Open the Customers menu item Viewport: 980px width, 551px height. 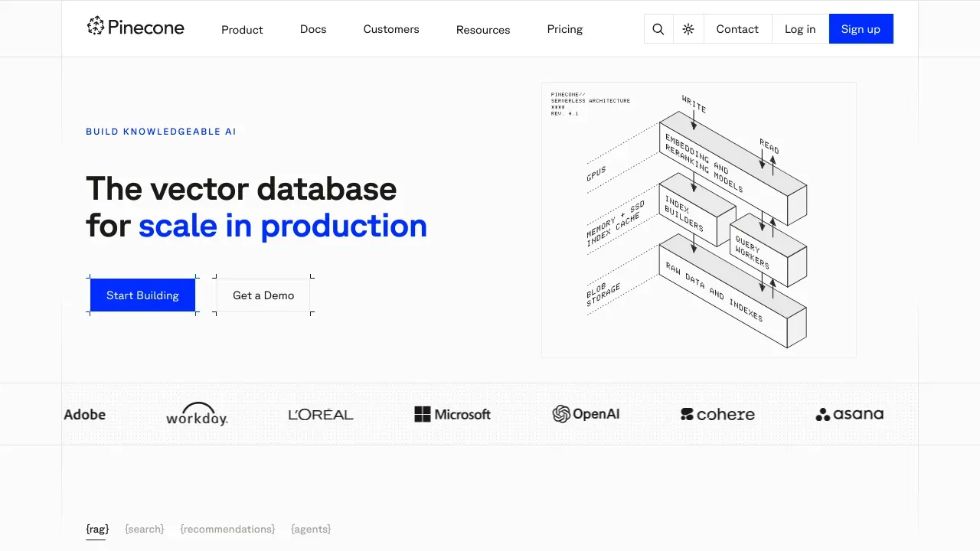(x=391, y=29)
